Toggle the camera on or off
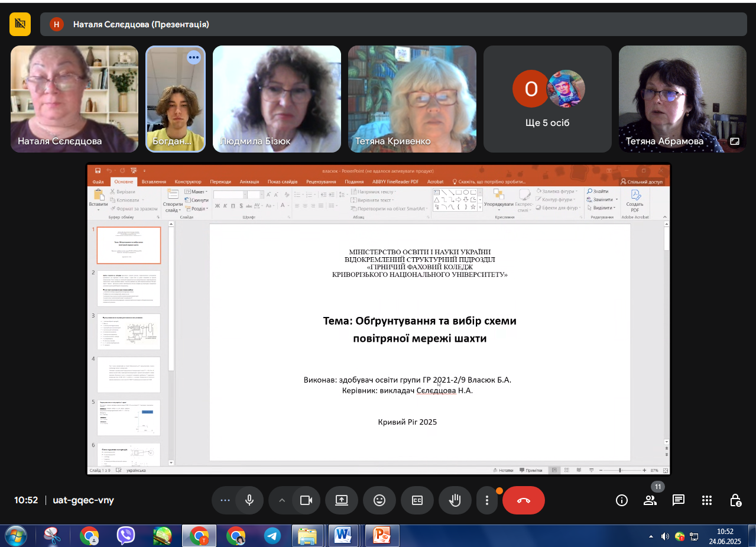This screenshot has width=756, height=547. coord(306,500)
